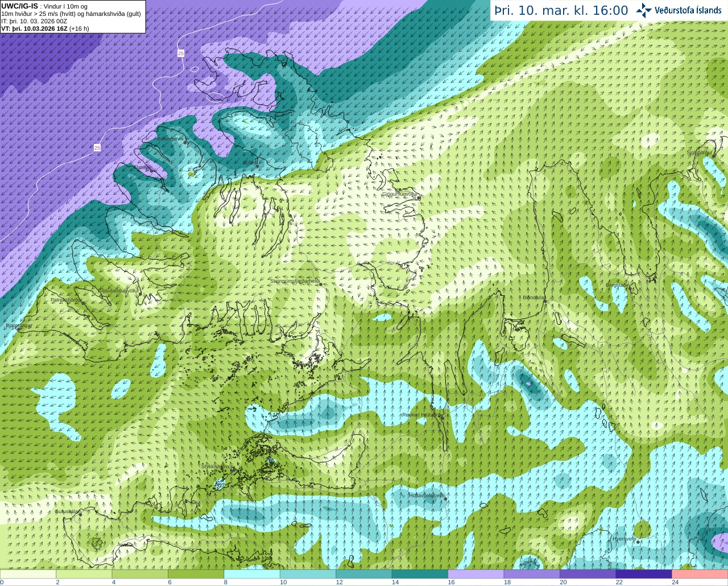Image resolution: width=728 pixels, height=586 pixels.
Task: Click the 20–22 m/s violet legend swatch
Action: (588, 574)
